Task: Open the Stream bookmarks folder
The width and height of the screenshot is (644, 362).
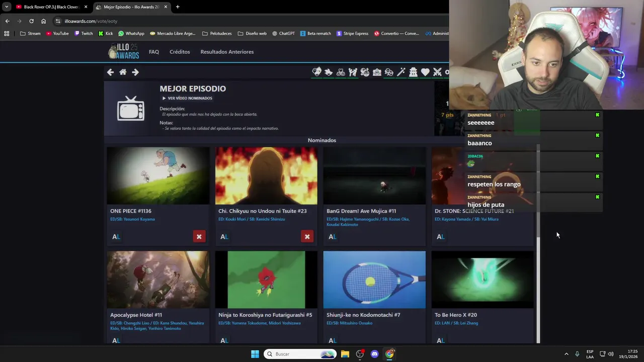Action: pos(30,34)
